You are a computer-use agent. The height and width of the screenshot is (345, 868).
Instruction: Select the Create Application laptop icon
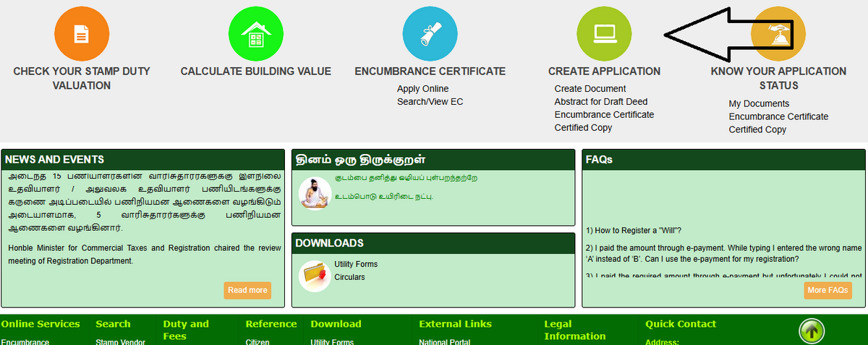604,33
